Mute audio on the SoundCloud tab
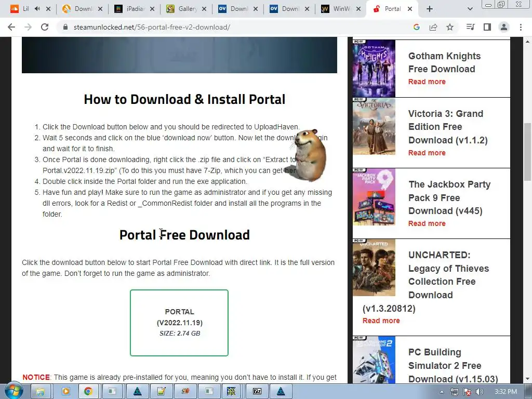The image size is (532, 399). (37, 9)
